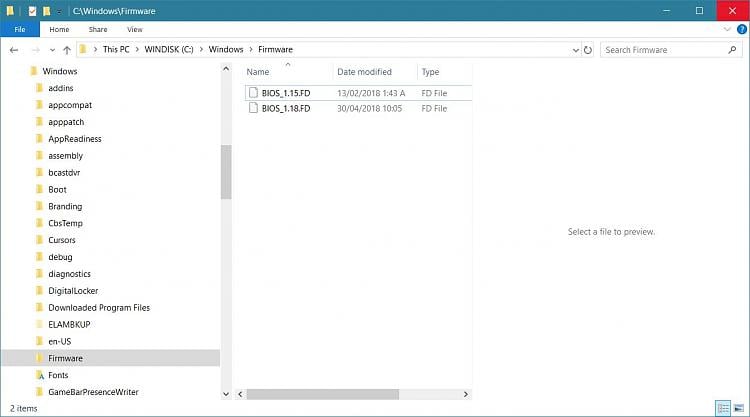The image size is (750, 417).
Task: Open the View ribbon tab
Action: coord(135,29)
